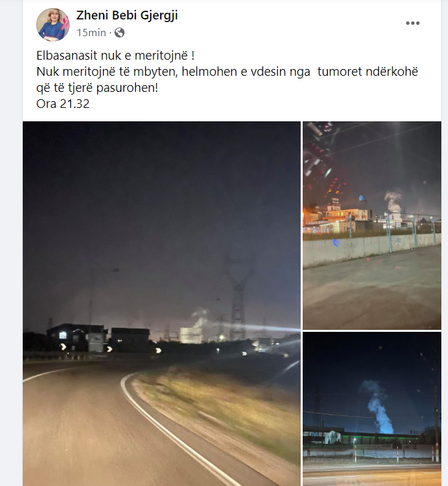Click the 'tumoret ndërkohë' text line
The width and height of the screenshot is (448, 486).
368,72
